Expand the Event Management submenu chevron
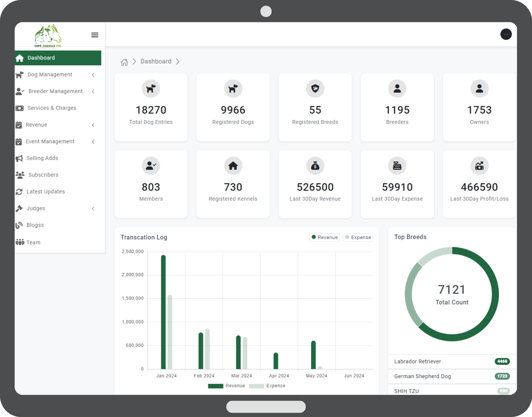The width and height of the screenshot is (532, 417). 93,142
